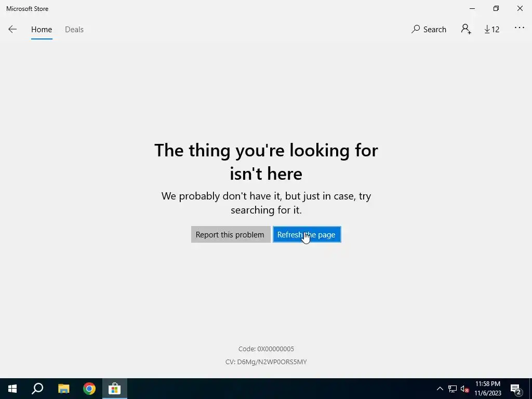Open network status tray icon

[453, 389]
